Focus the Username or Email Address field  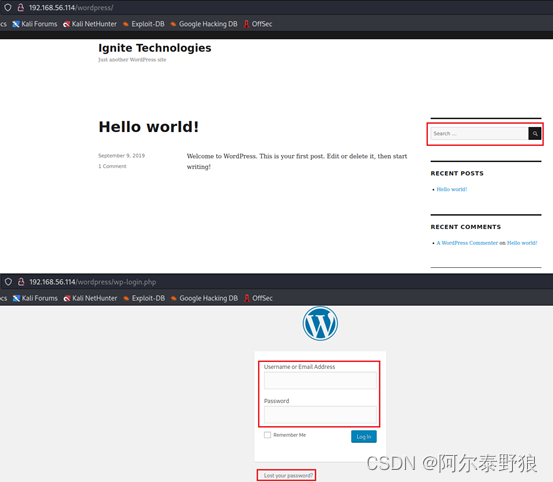(320, 380)
